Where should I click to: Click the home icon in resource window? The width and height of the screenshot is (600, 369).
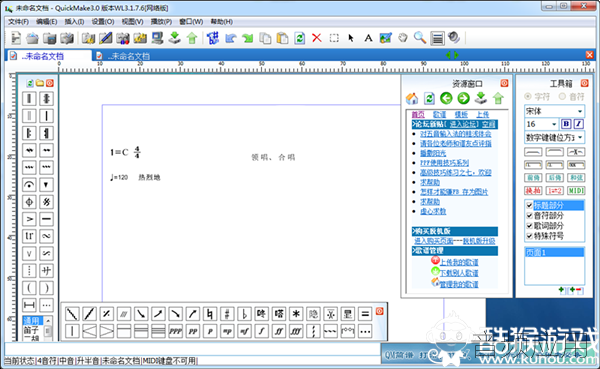[412, 98]
